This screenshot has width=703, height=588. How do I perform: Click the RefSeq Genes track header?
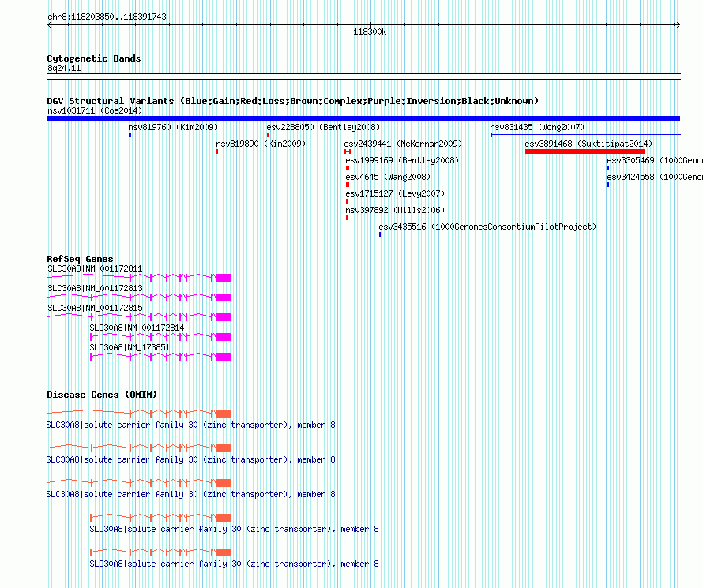(x=80, y=259)
